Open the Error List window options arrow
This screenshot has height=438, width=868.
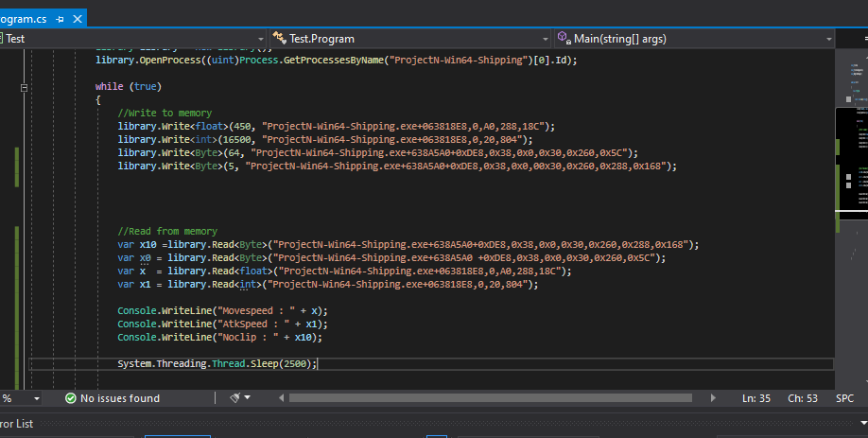click(x=863, y=424)
